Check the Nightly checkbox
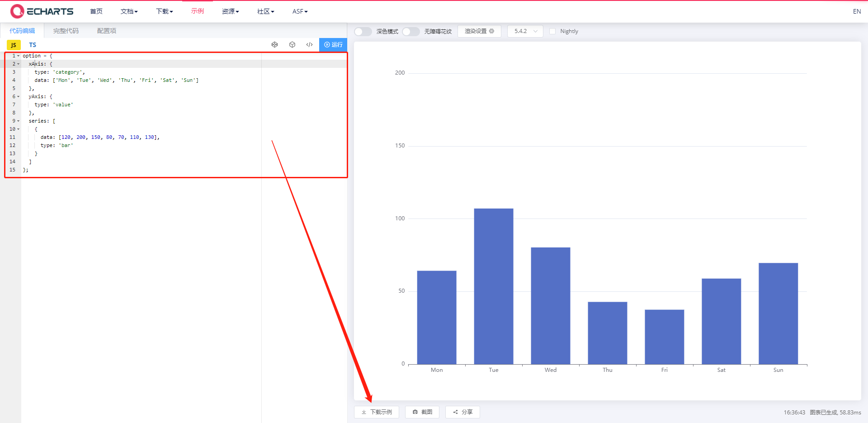 click(552, 31)
